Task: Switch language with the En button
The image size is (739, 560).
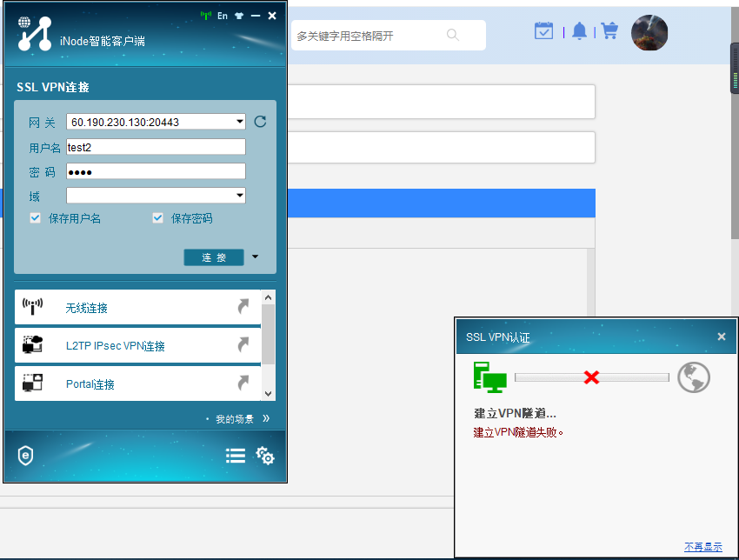Action: 223,16
